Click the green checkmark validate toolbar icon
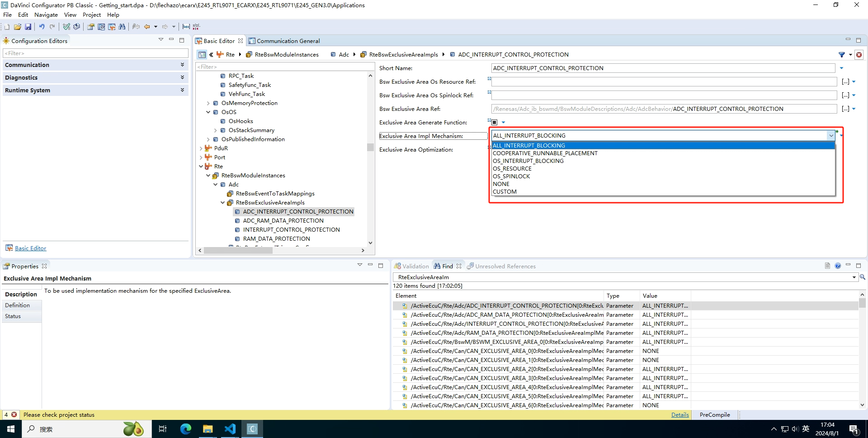Image resolution: width=868 pixels, height=438 pixels. 66,27
